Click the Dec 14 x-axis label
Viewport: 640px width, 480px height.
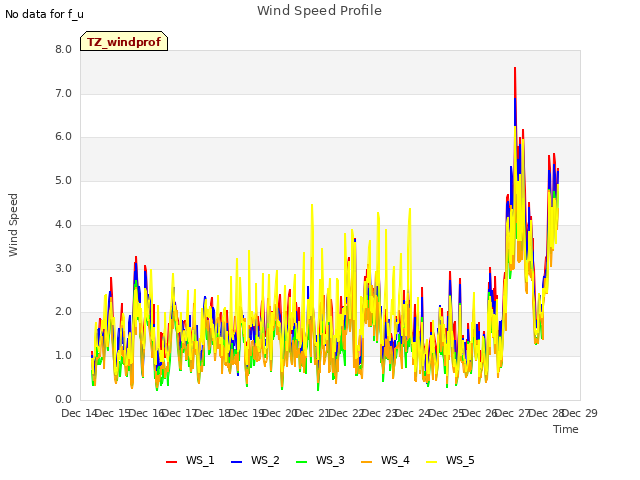pyautogui.click(x=79, y=413)
